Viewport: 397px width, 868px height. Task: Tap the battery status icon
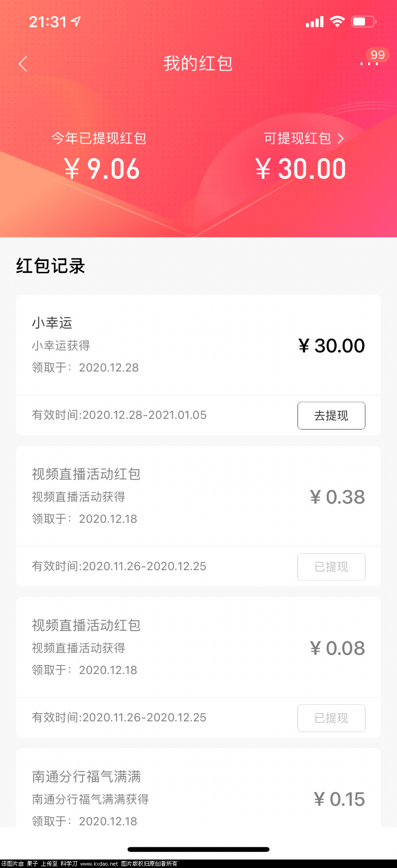pyautogui.click(x=364, y=21)
